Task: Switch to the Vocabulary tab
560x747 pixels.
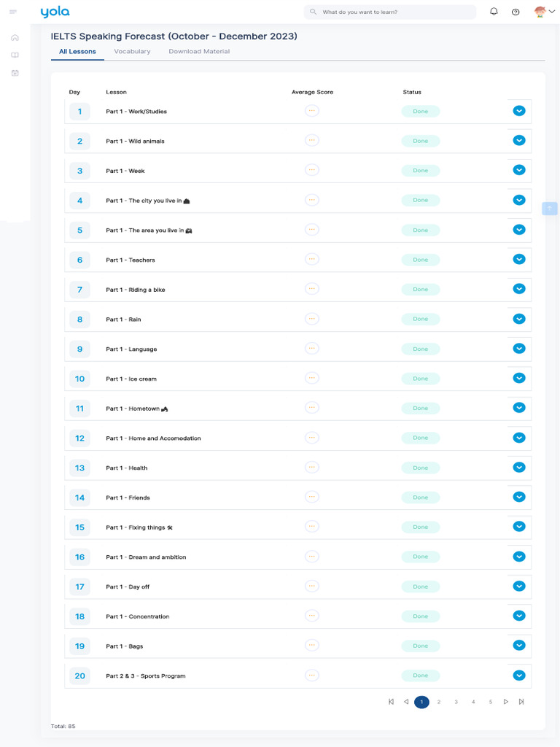Action: point(132,52)
